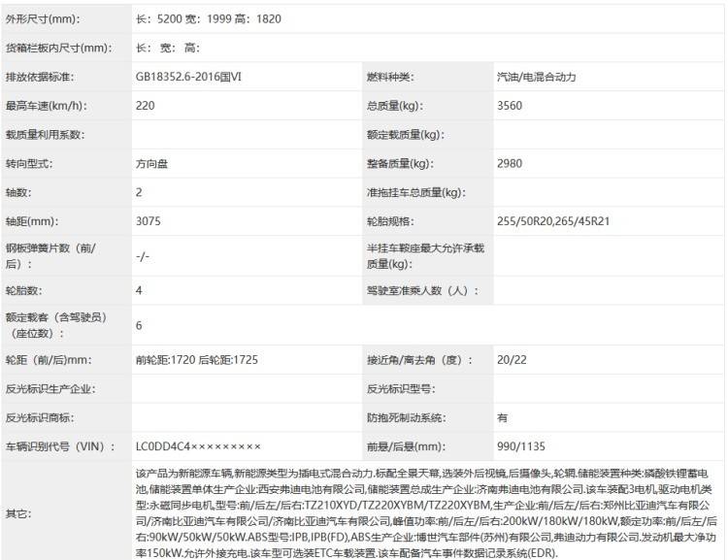The image size is (728, 560).
Task: Click the 排放依据标准 label
Action: pyautogui.click(x=40, y=77)
